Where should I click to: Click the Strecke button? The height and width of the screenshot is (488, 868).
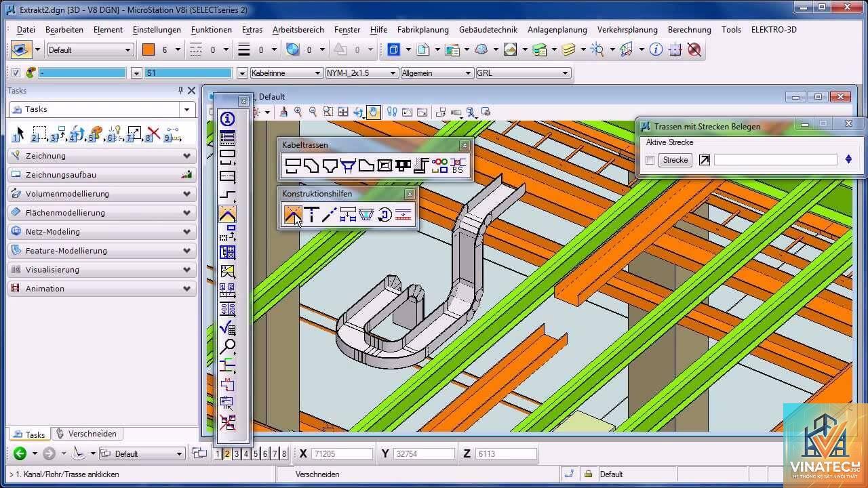(675, 160)
